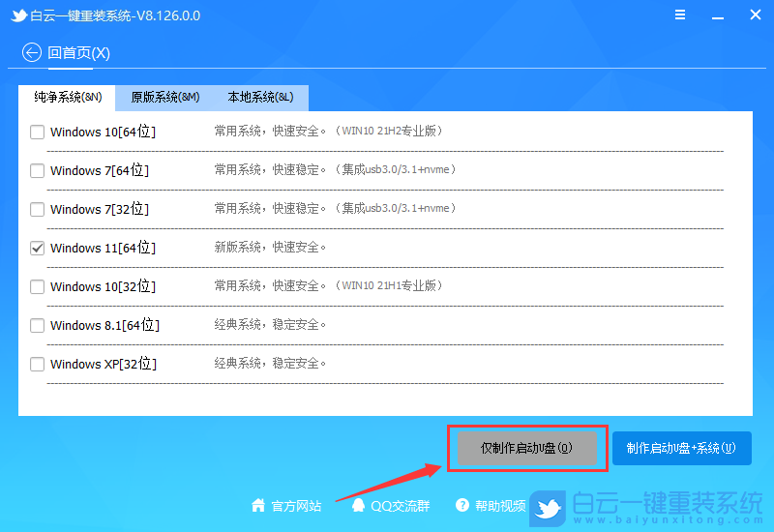
Task: Check the Windows 10[64位] checkbox
Action: point(38,132)
